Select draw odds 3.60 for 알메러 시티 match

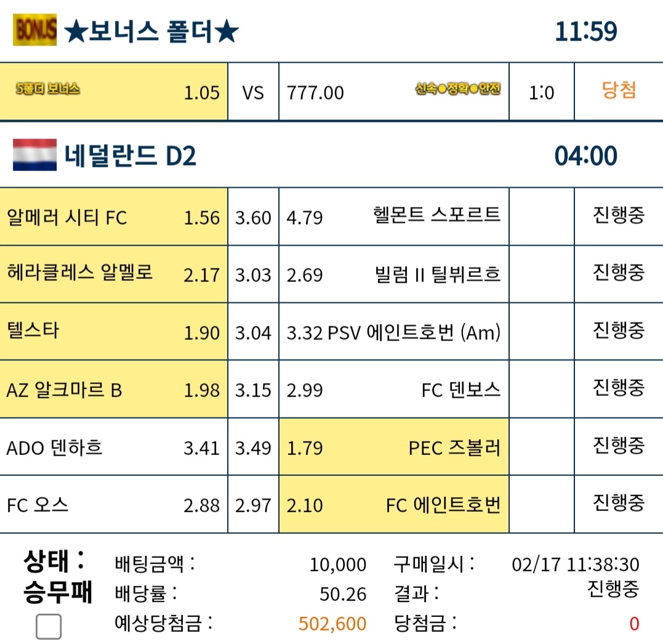(253, 217)
